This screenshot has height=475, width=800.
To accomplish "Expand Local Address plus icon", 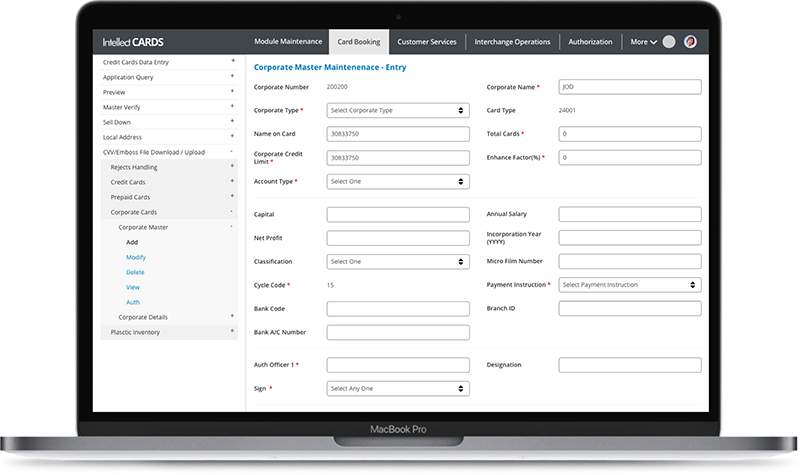I will [x=232, y=136].
